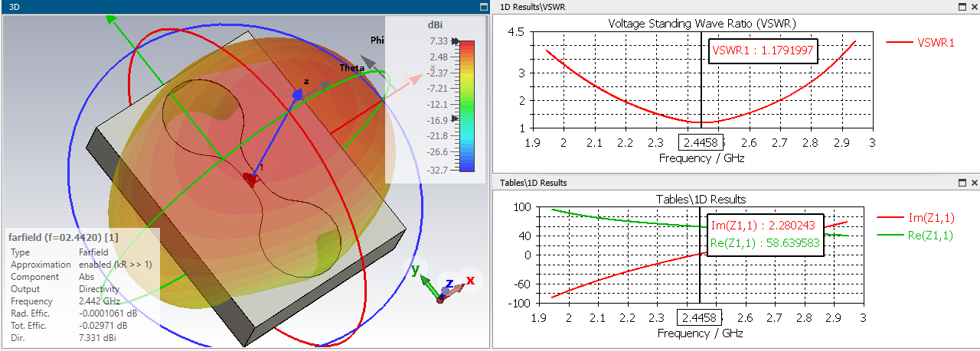
Task: Click the Frequency / GHz label under Tables plot
Action: point(701,333)
